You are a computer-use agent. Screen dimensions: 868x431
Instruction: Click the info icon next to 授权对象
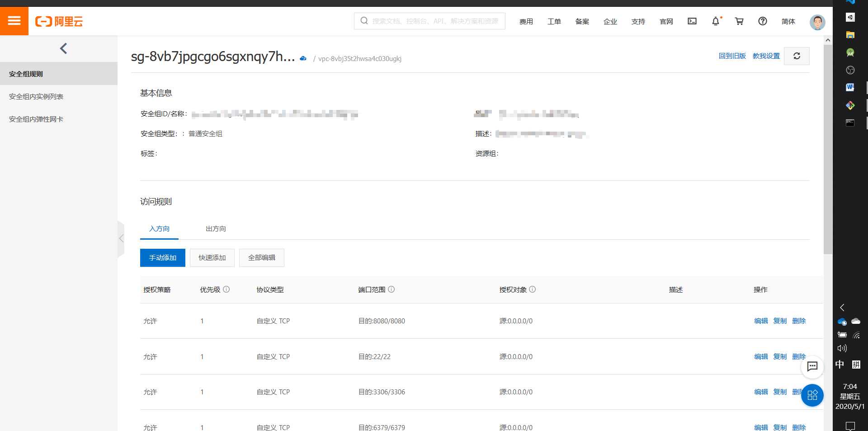click(533, 289)
